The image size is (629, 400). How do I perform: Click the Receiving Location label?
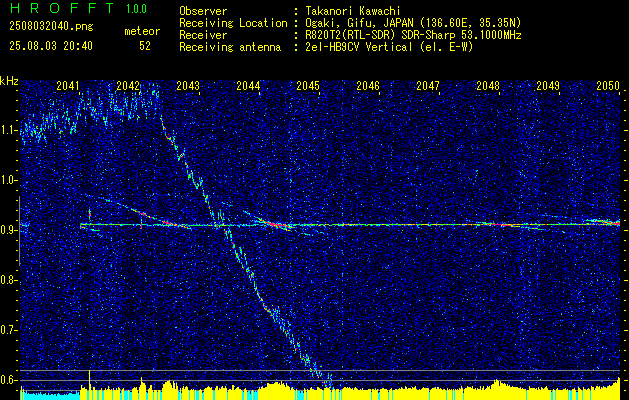[x=233, y=23]
